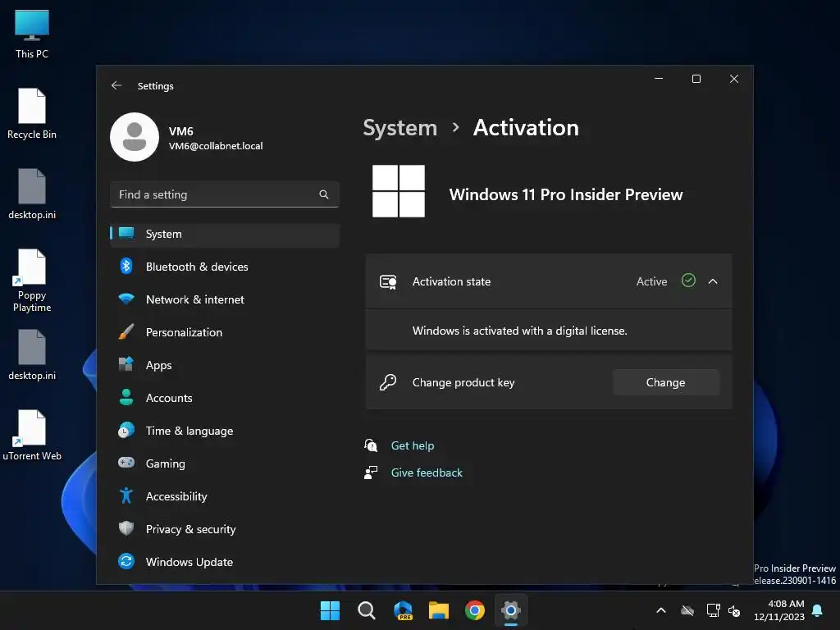
Task: Open File Explorer from taskbar
Action: click(x=439, y=610)
